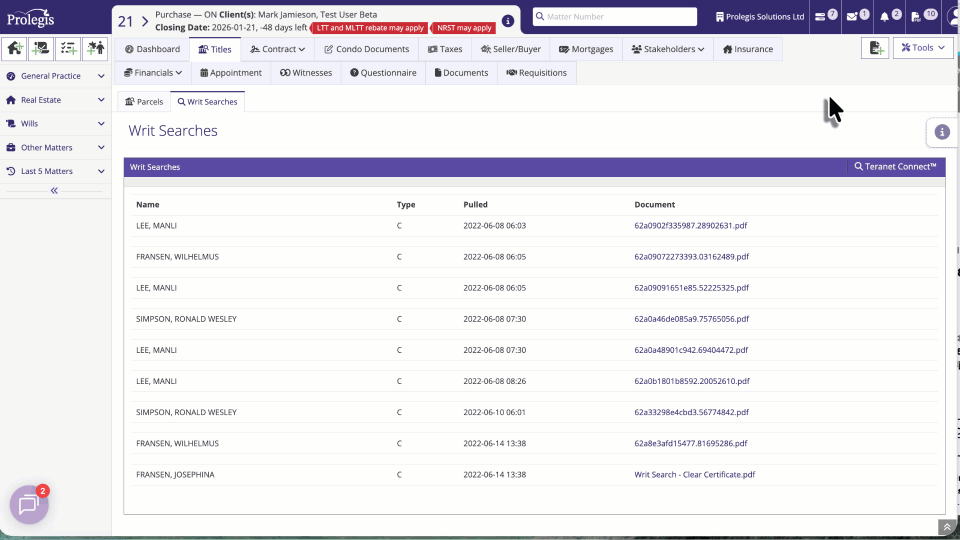Screen dimensions: 960x540
Task: Click the add document icon button
Action: click(875, 48)
